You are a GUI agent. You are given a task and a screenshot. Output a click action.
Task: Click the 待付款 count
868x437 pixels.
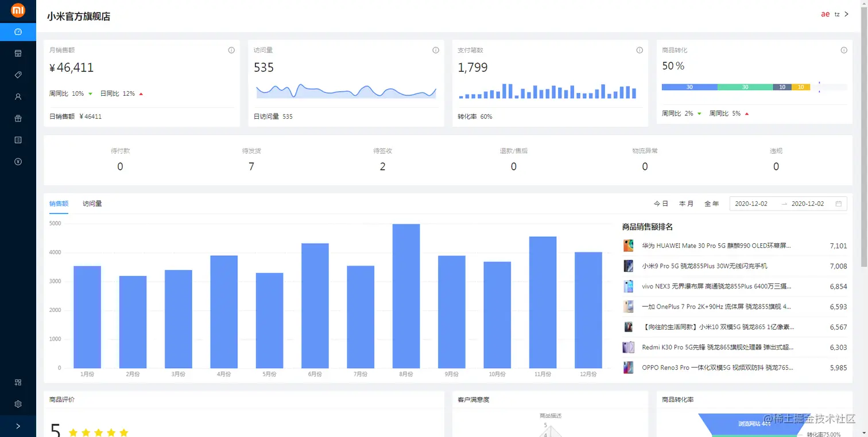point(120,167)
